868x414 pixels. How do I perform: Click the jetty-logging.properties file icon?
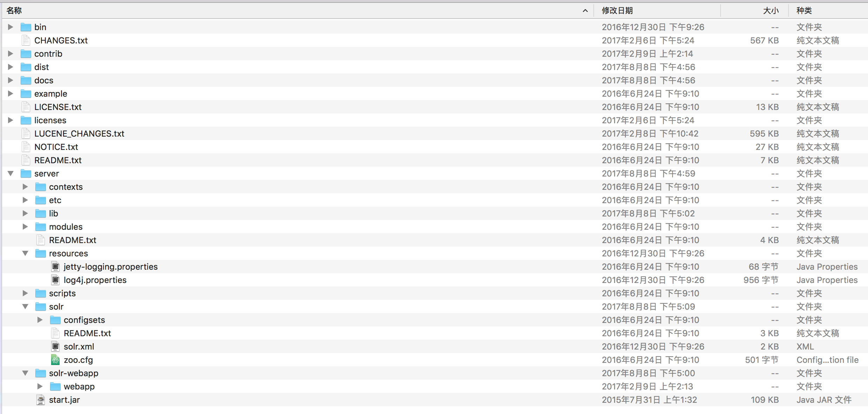(55, 267)
